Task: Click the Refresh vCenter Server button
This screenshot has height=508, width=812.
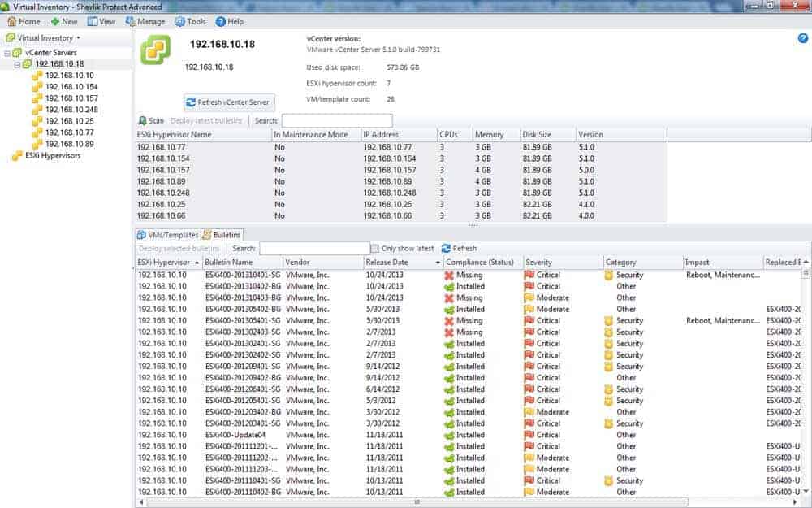Action: pyautogui.click(x=229, y=102)
